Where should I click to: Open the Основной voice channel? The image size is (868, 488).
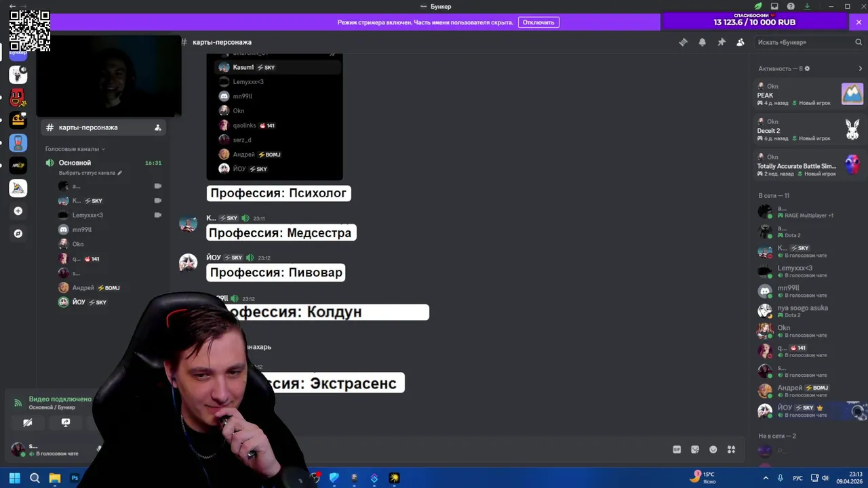103,163
